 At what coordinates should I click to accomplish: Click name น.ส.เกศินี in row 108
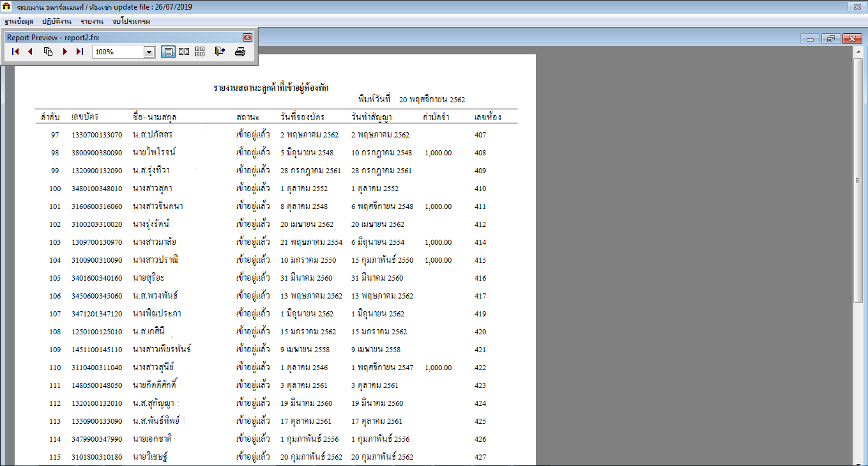tap(149, 332)
